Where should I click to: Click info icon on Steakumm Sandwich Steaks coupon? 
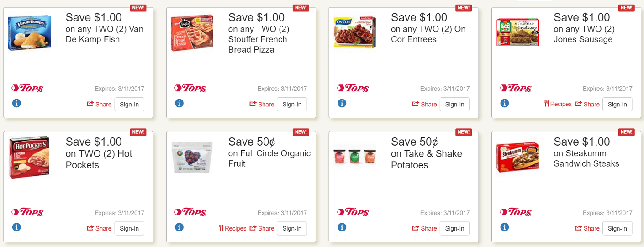[x=504, y=227]
